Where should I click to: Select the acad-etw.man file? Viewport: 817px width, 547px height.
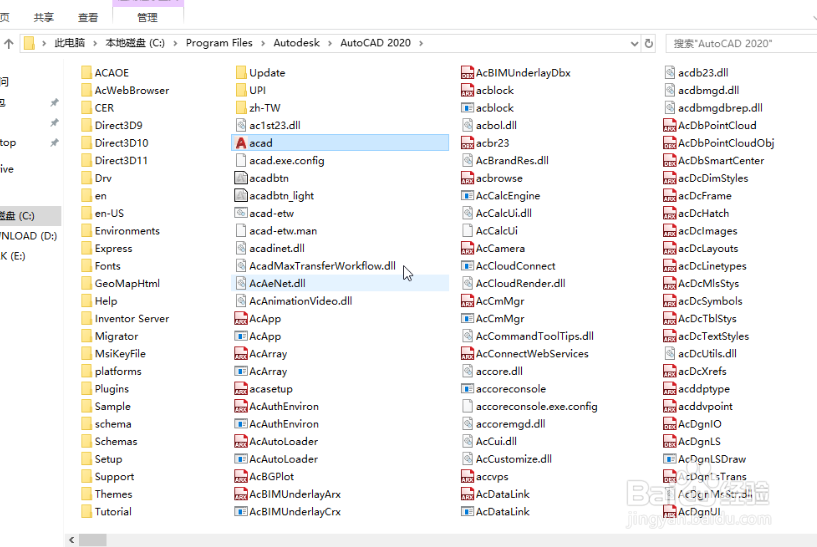tap(276, 231)
